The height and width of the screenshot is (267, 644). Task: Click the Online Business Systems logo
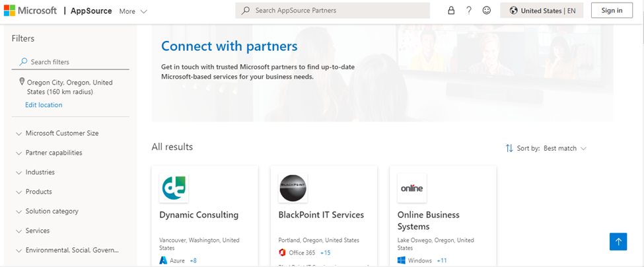[x=411, y=188]
